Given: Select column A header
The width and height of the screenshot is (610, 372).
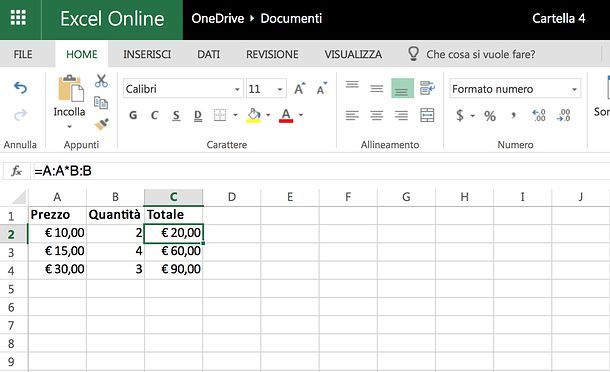Looking at the screenshot, I should (57, 197).
